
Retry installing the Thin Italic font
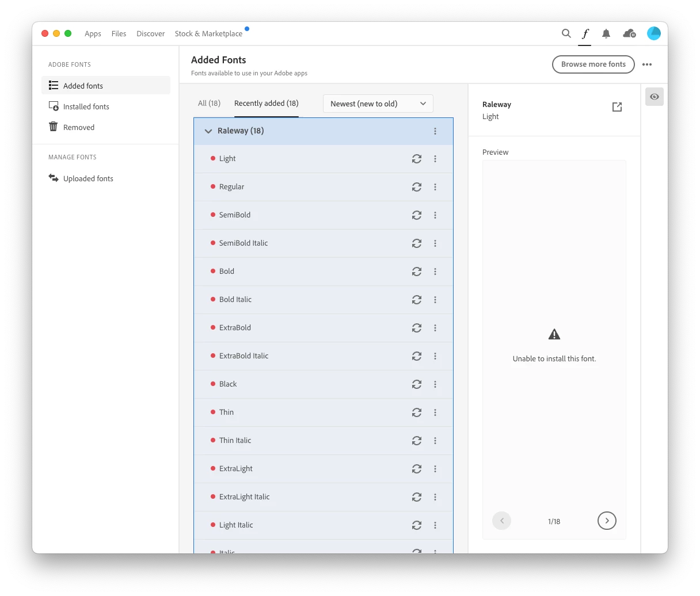click(x=417, y=441)
